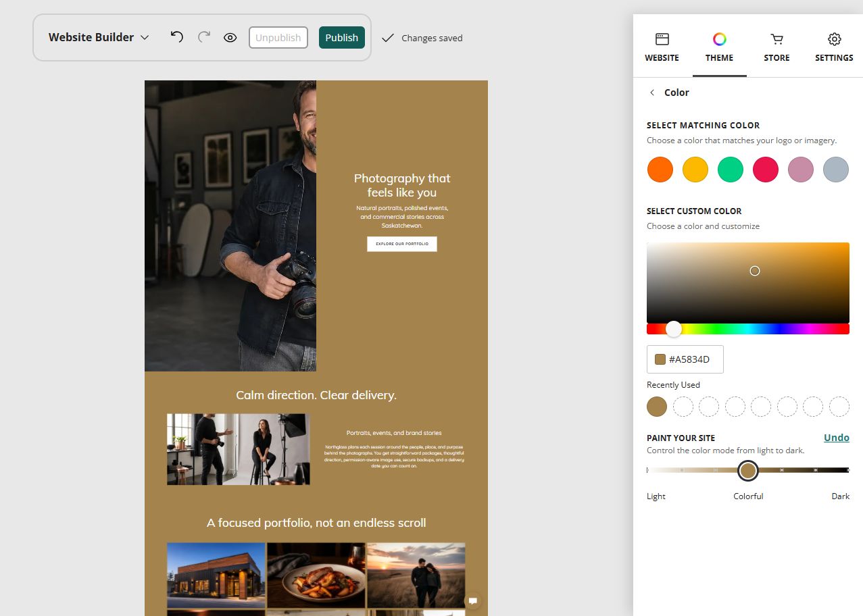Undo the paint your site change

837,438
